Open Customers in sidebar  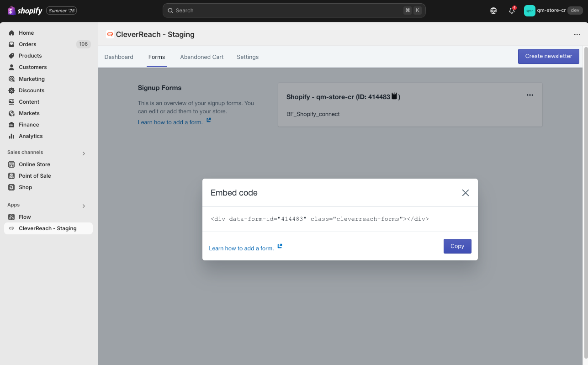coord(32,67)
